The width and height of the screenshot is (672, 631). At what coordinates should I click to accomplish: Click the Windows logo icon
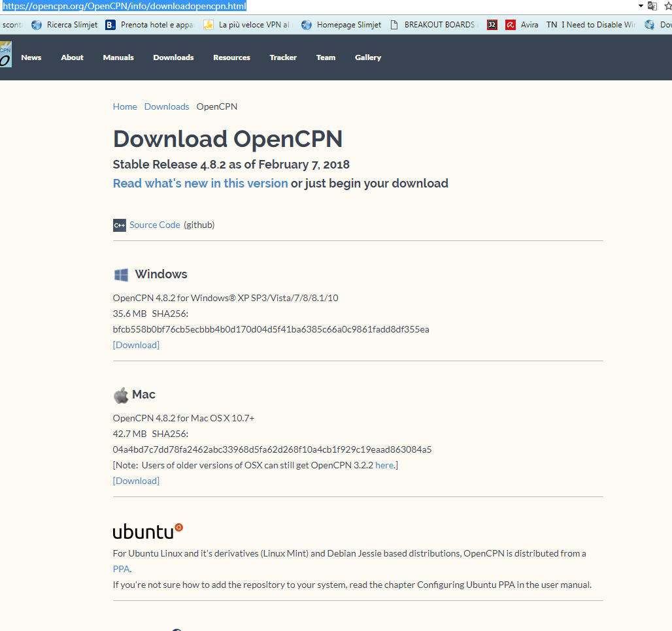[x=122, y=274]
